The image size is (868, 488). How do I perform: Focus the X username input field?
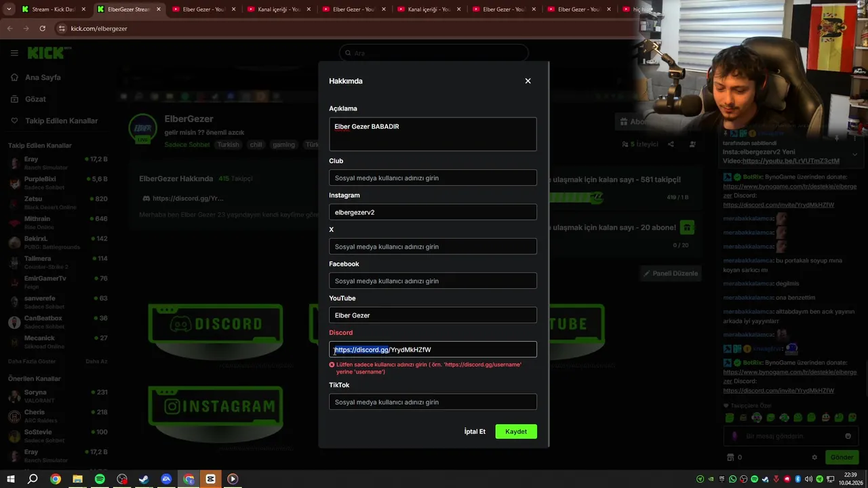pos(433,247)
